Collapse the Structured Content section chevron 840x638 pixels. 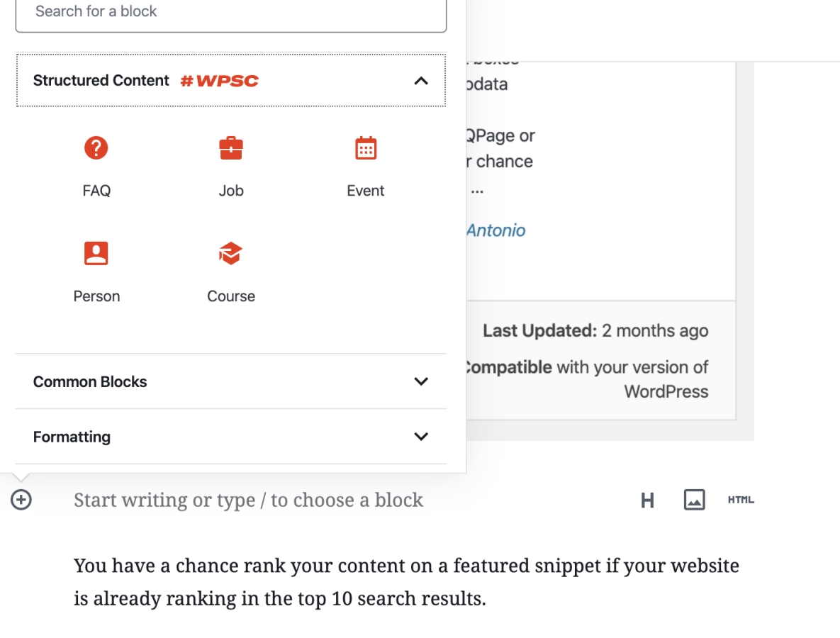pyautogui.click(x=421, y=81)
